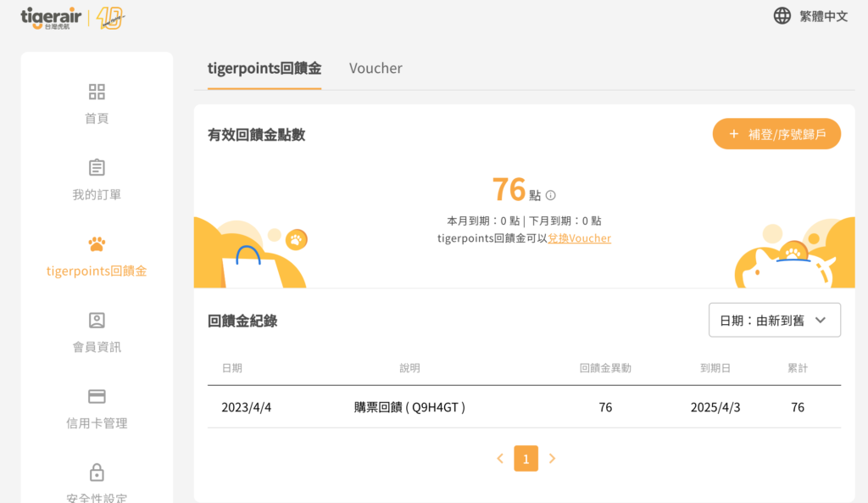
Task: Click the 累計 column header
Action: click(x=798, y=368)
